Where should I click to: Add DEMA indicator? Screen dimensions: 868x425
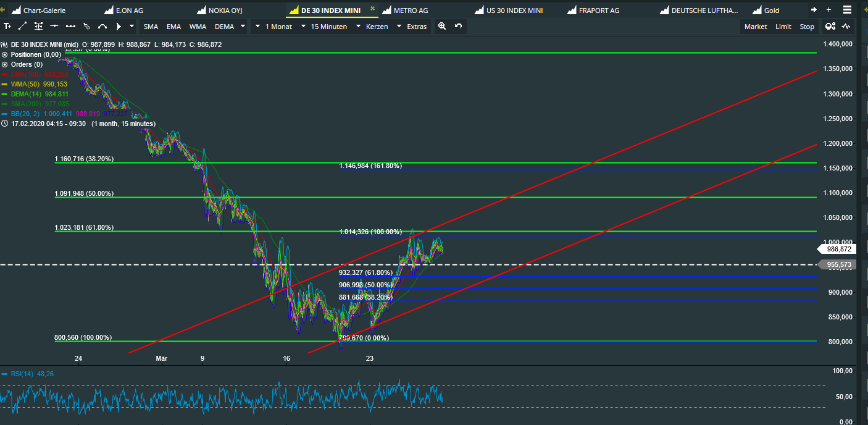click(x=224, y=27)
